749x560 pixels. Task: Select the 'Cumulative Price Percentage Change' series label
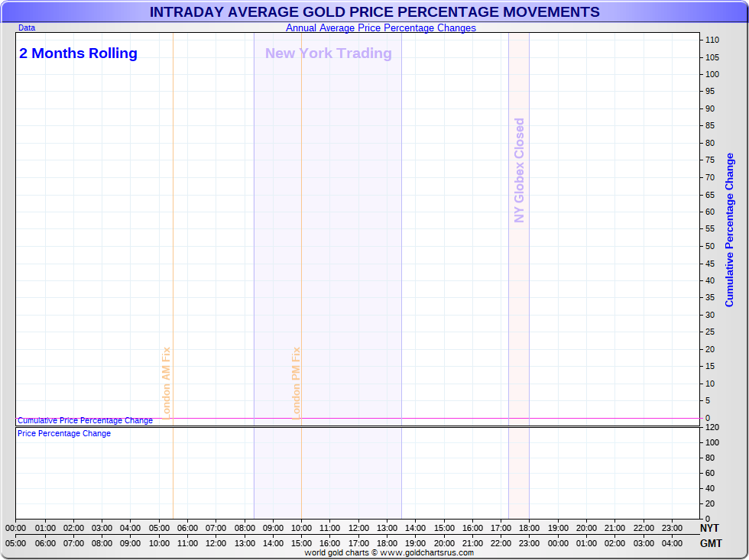point(85,420)
